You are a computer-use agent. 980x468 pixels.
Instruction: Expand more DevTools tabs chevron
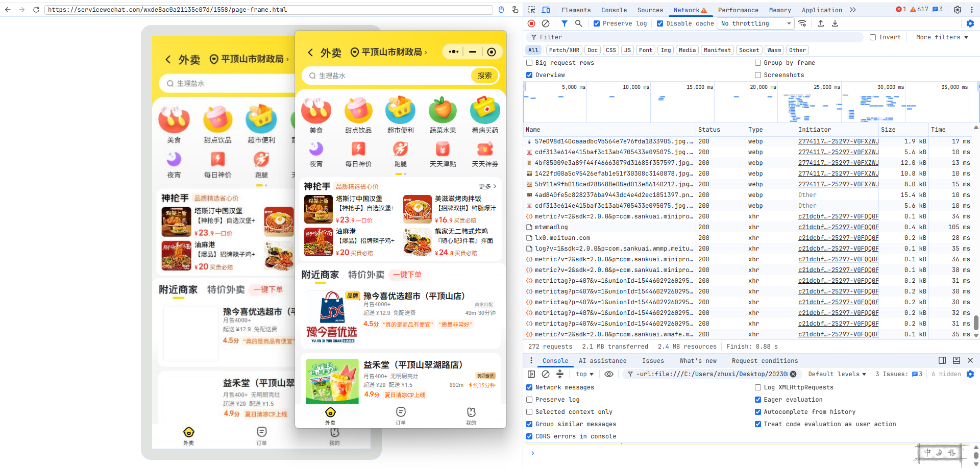(853, 10)
